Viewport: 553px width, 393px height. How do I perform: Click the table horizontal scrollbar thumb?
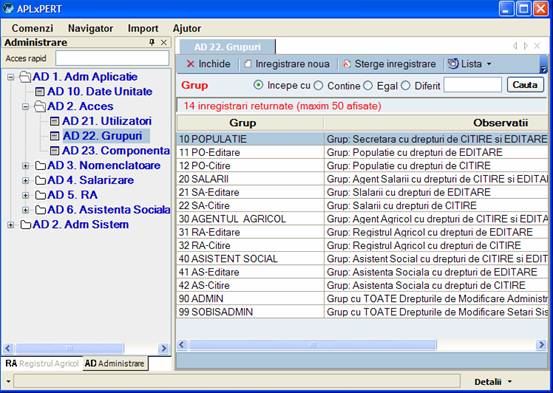(313, 345)
